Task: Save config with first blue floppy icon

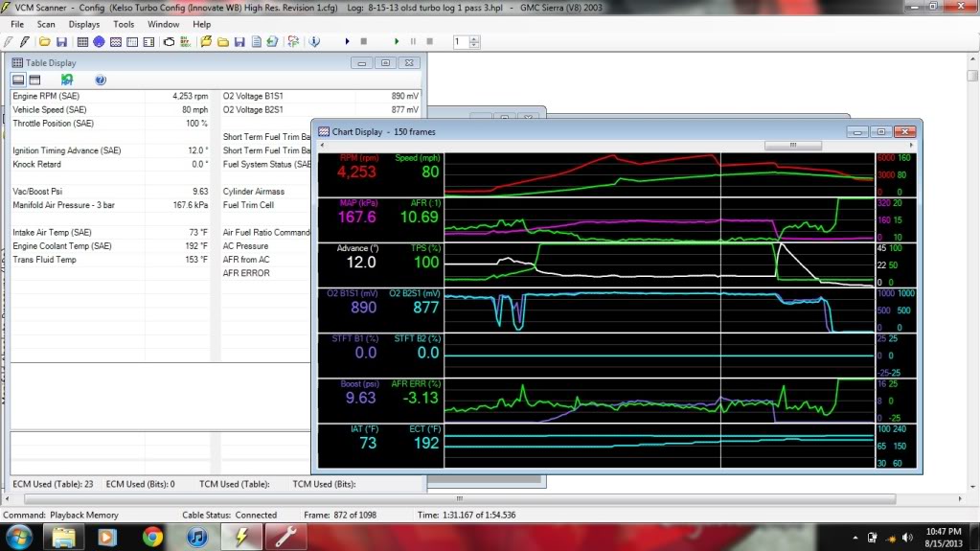Action: click(x=61, y=42)
